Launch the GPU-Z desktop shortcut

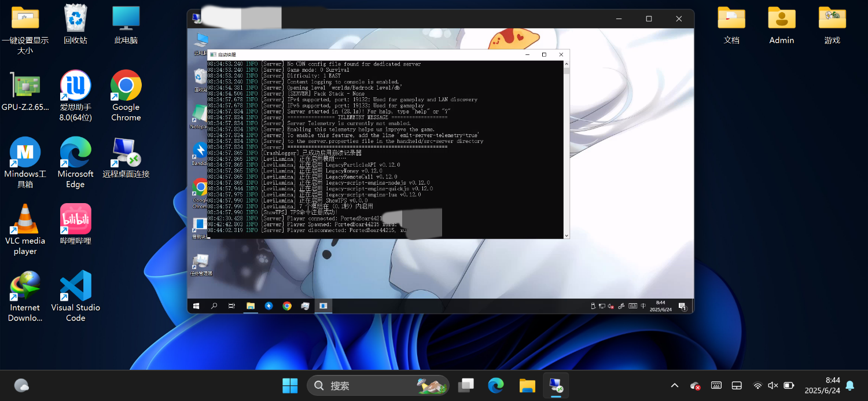25,91
